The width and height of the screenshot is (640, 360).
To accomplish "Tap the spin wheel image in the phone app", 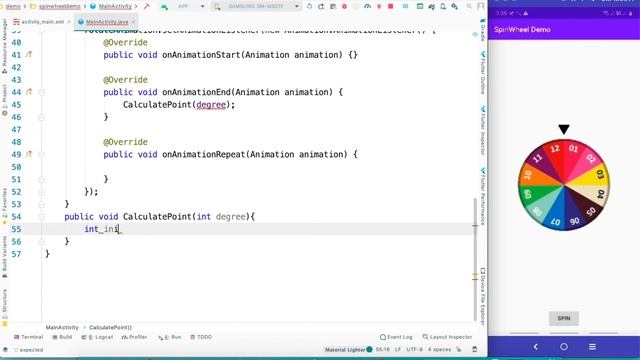I will (564, 185).
